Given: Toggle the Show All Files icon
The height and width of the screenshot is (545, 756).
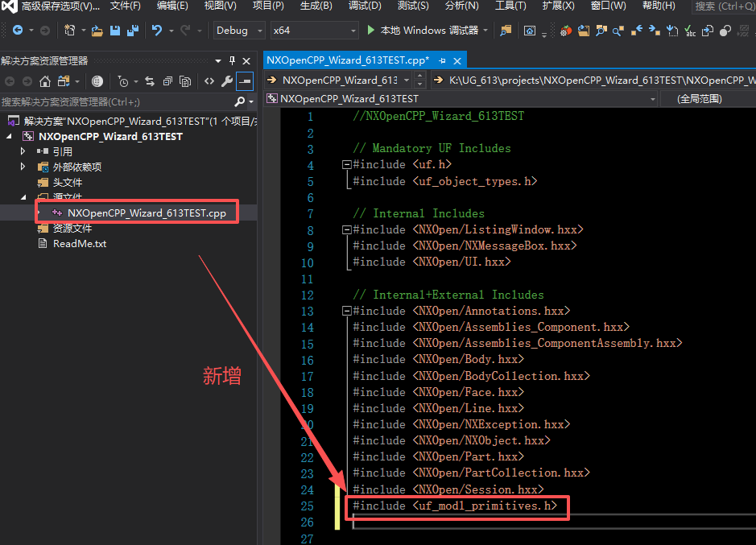Looking at the screenshot, I should tap(185, 81).
